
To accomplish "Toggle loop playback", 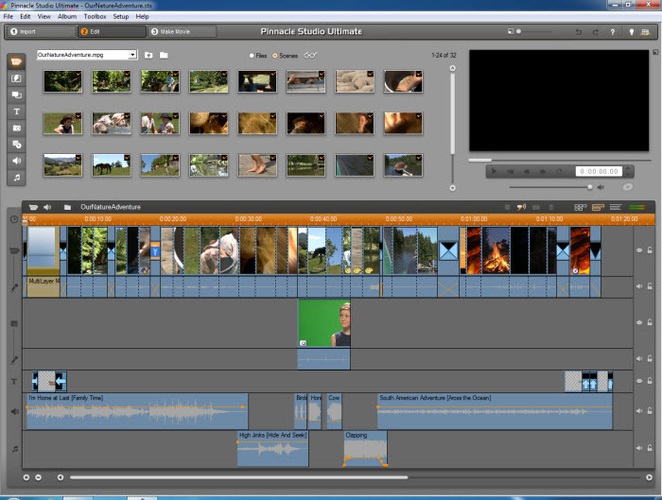I will click(x=559, y=171).
